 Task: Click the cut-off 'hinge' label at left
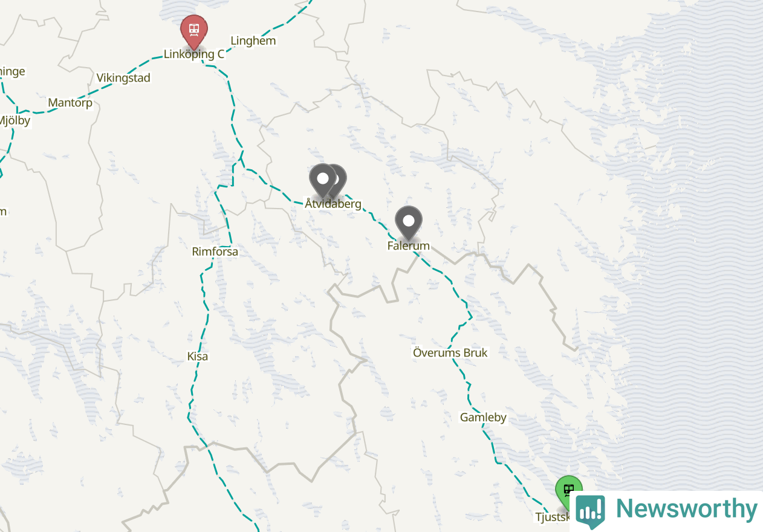[x=13, y=71]
